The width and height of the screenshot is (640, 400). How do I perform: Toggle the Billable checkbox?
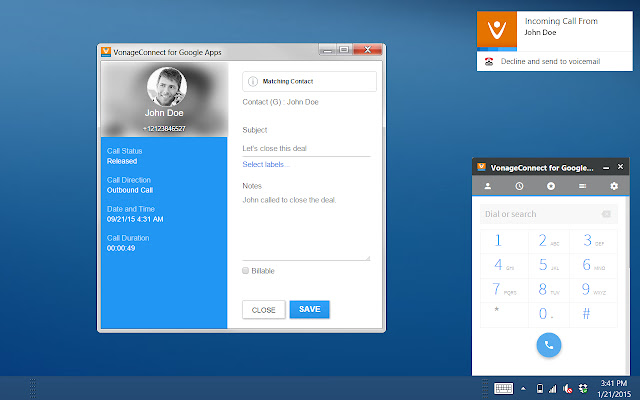click(245, 271)
